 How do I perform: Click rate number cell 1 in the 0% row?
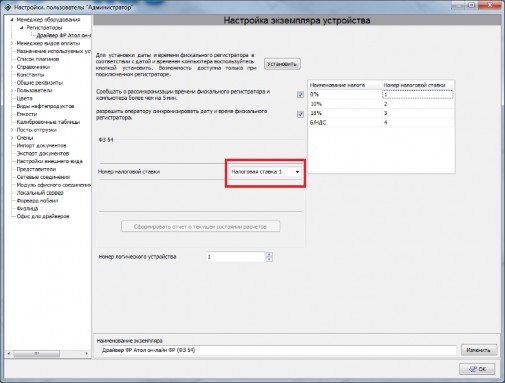pyautogui.click(x=418, y=95)
